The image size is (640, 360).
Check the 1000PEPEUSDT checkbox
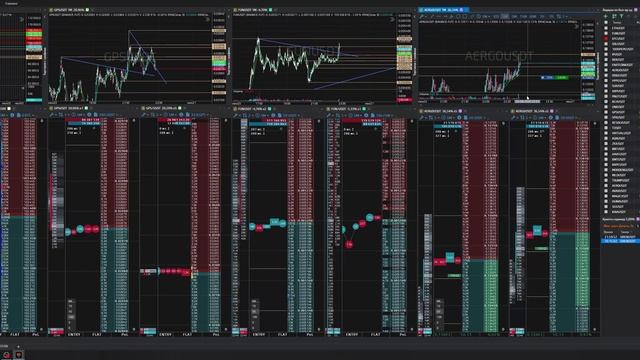pyautogui.click(x=607, y=49)
